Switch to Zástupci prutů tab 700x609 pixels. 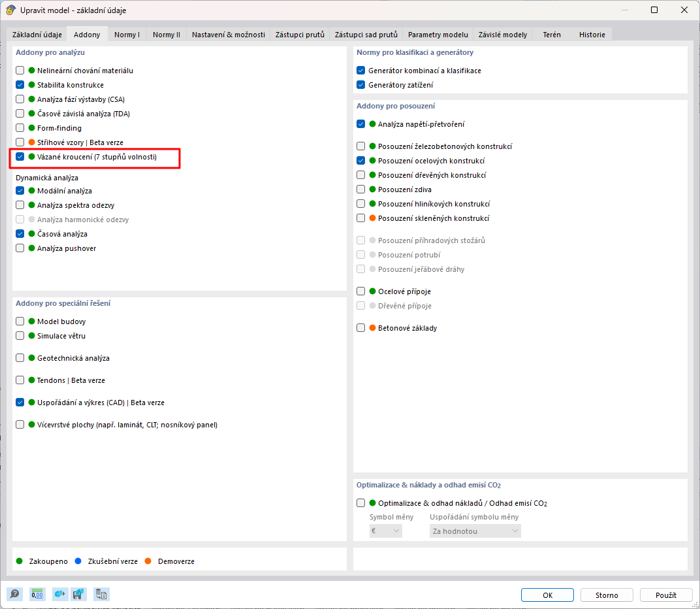click(x=300, y=35)
